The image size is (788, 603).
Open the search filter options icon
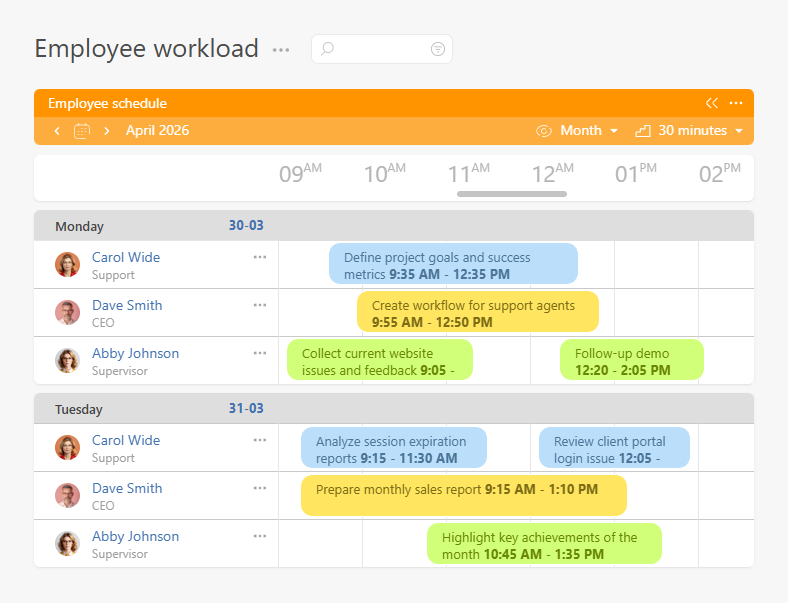[437, 49]
